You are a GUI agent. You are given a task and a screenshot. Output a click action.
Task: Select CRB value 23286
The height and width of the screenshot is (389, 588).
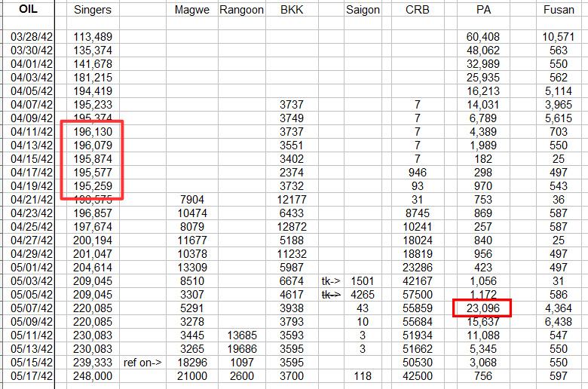tap(418, 268)
